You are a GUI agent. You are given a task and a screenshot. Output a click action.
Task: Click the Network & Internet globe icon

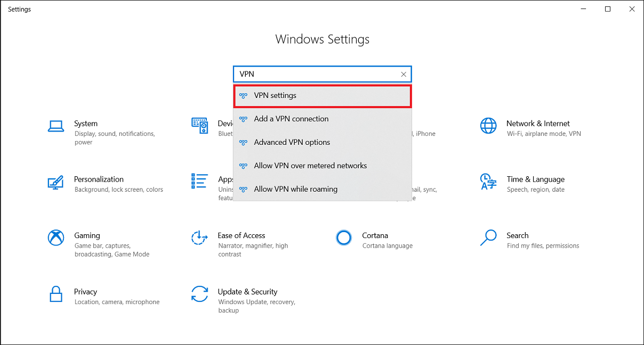click(488, 126)
